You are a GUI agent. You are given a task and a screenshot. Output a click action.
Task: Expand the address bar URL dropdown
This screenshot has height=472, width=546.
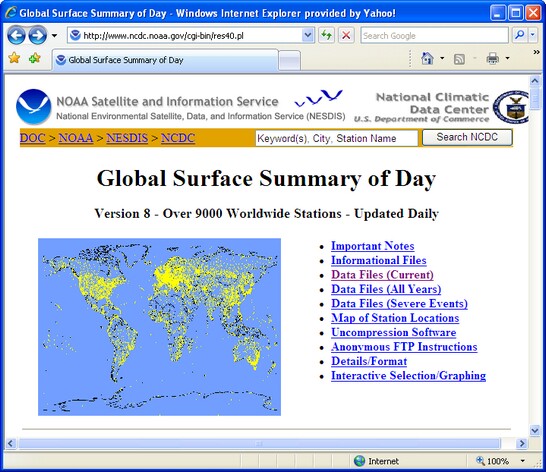[307, 35]
